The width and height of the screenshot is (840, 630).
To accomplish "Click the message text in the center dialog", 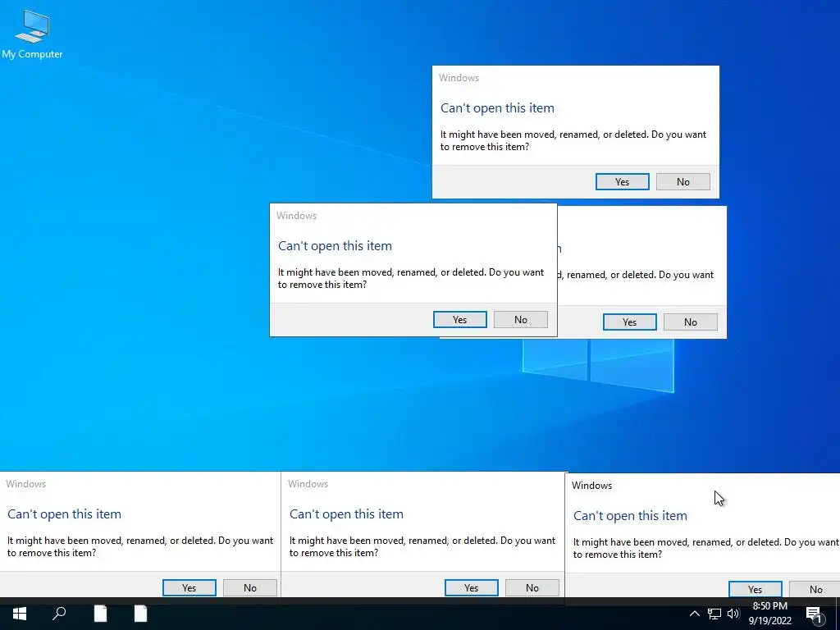I will click(411, 279).
